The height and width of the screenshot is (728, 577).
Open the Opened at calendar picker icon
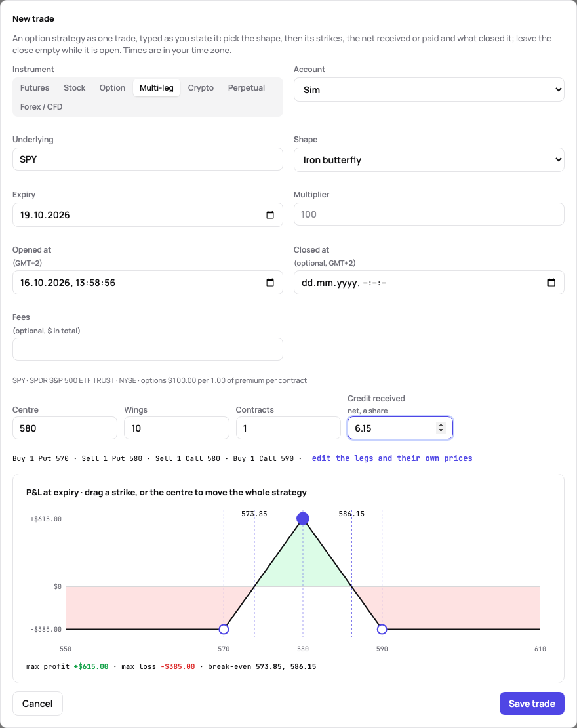pos(270,283)
